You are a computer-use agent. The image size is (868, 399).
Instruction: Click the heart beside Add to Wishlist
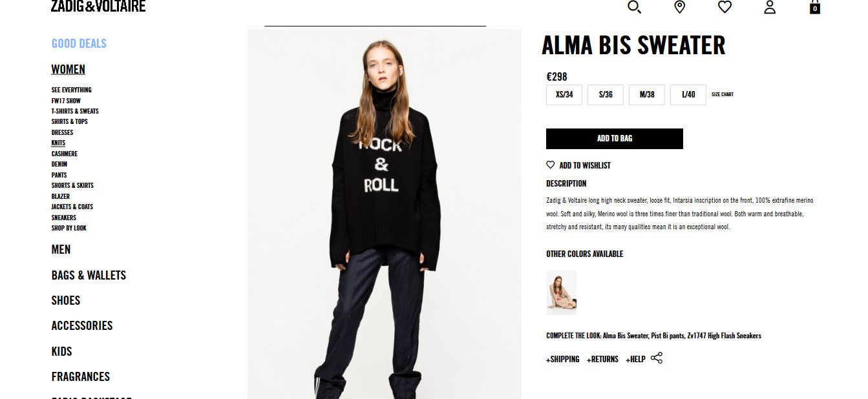coord(551,165)
